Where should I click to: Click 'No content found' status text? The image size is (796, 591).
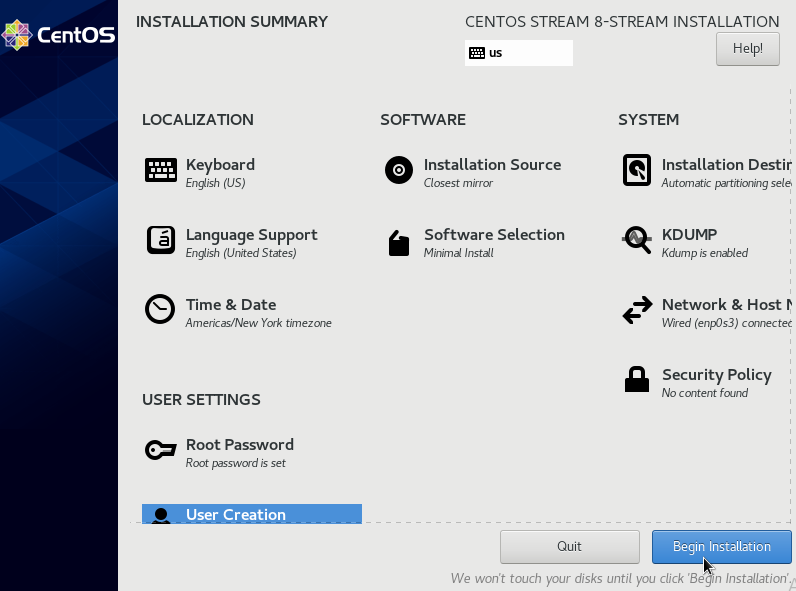coord(705,393)
